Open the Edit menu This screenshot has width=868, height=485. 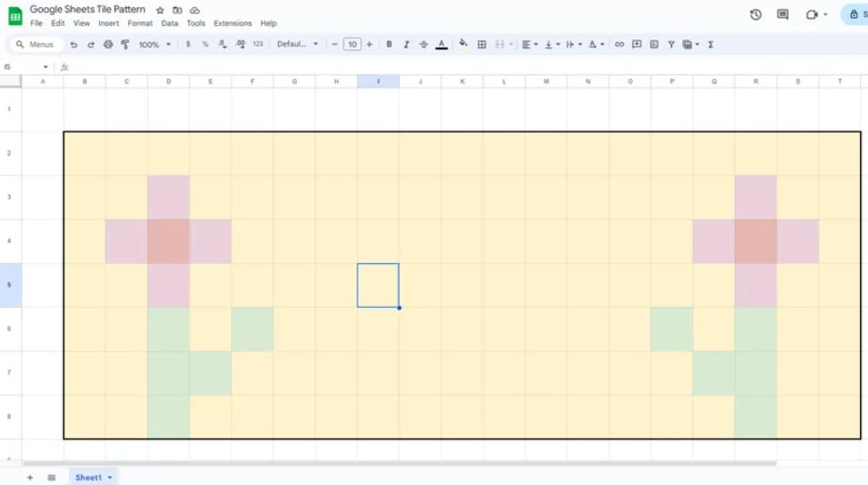coord(57,23)
